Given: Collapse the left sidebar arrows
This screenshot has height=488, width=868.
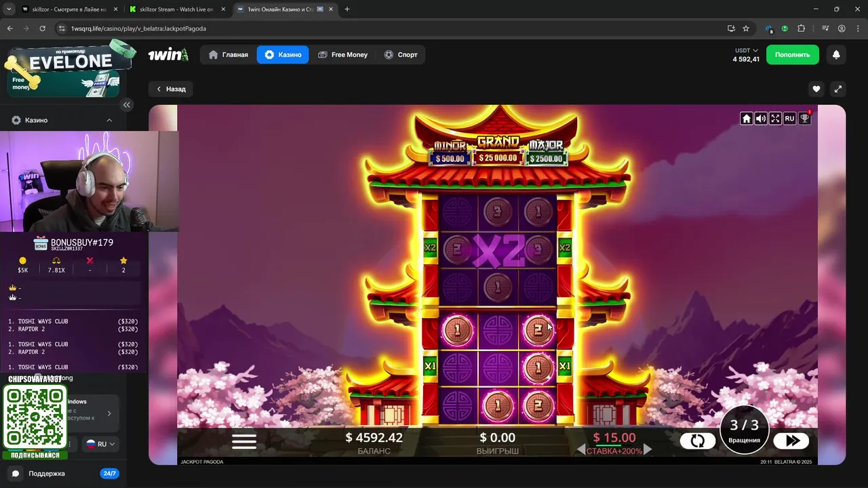Looking at the screenshot, I should (x=127, y=104).
